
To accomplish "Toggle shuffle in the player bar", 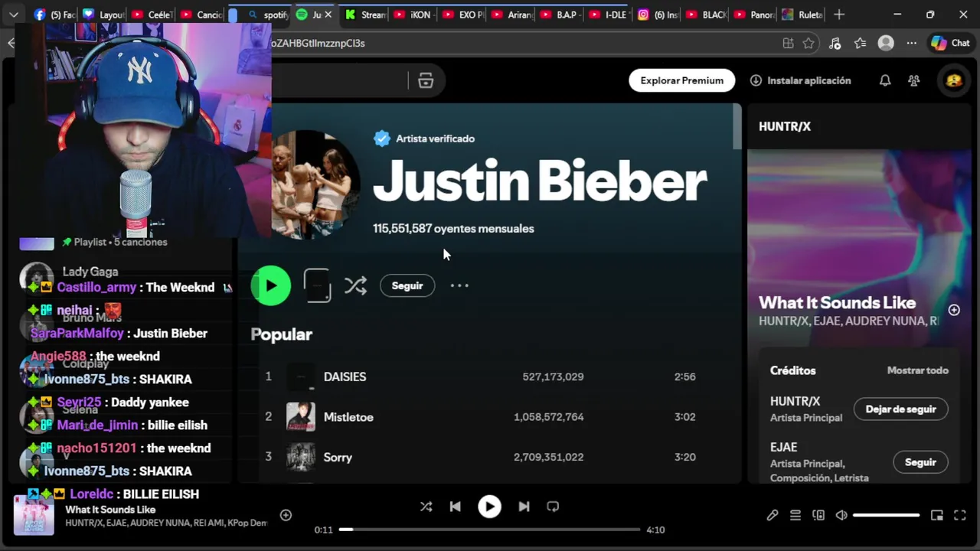I will 426,507.
